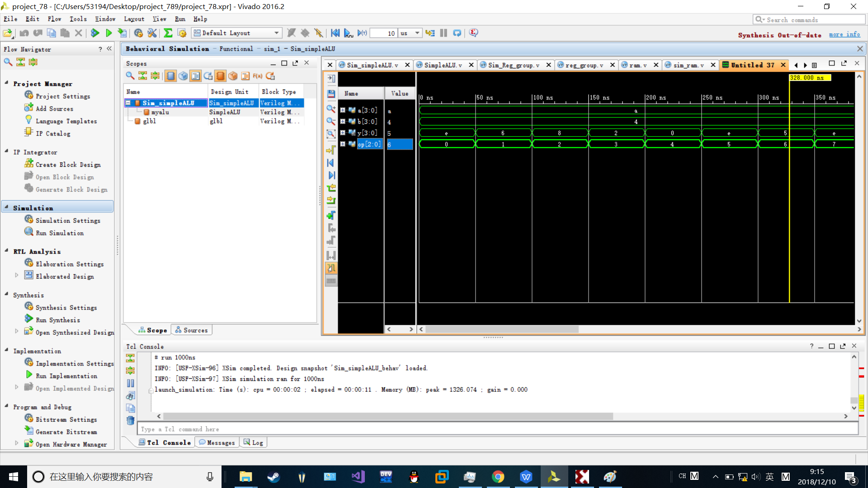Viewport: 868px width, 488px height.
Task: Switch to the SimpleALU.v tab
Action: pos(442,65)
